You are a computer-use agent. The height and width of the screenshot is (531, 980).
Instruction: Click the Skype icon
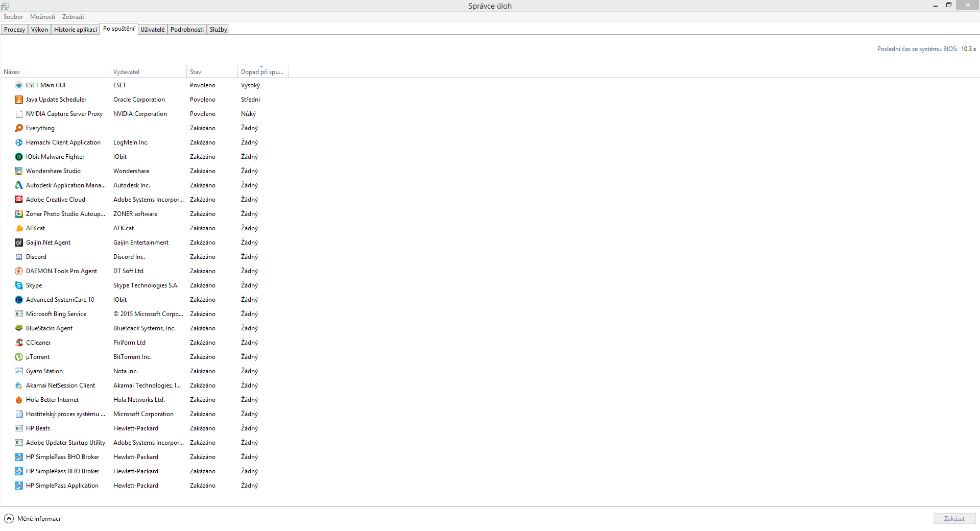click(19, 285)
